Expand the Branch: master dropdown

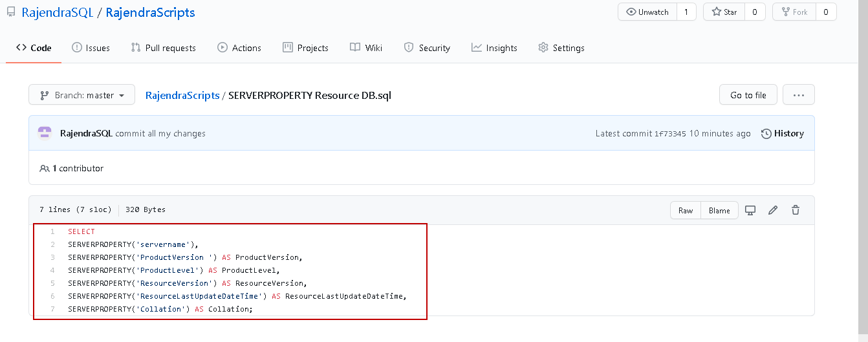[x=81, y=95]
